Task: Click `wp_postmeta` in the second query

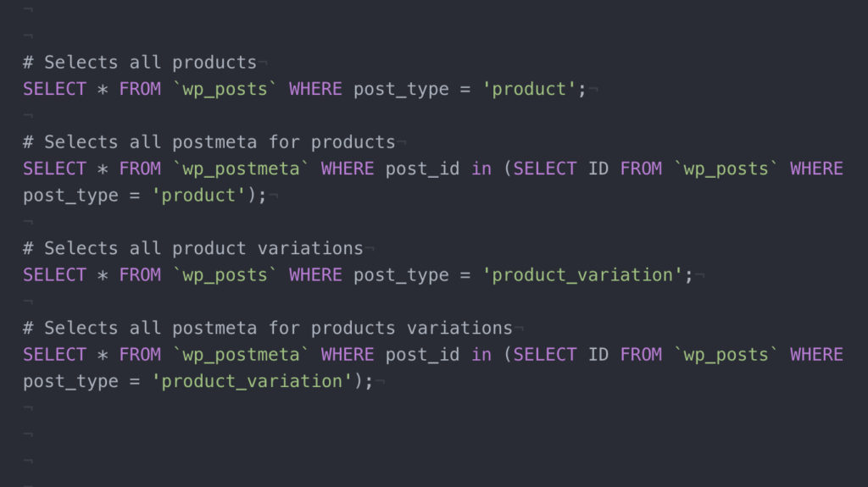Action: click(x=241, y=169)
